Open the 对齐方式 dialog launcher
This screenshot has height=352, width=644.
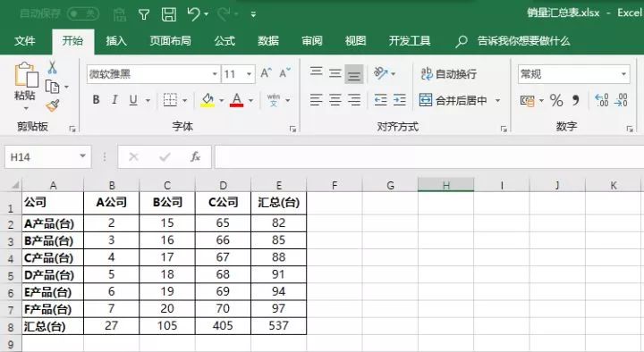(x=504, y=129)
